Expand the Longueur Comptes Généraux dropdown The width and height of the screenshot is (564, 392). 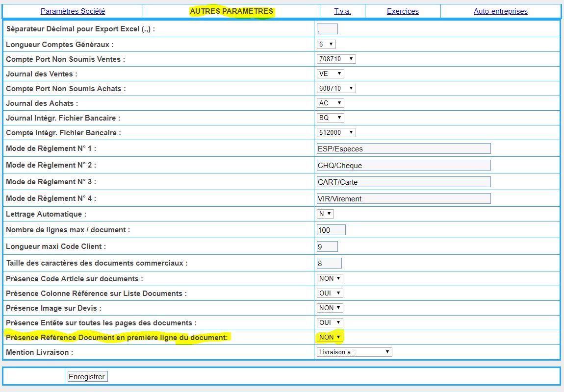326,45
